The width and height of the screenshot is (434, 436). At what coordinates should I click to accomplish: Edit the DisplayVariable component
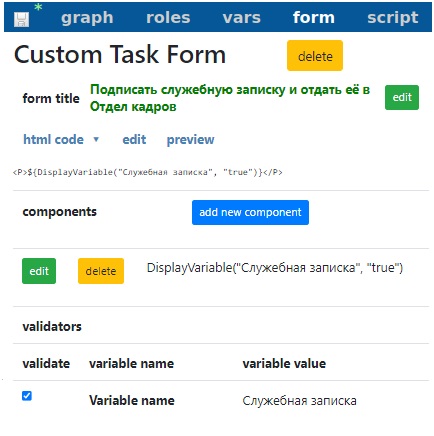click(39, 271)
